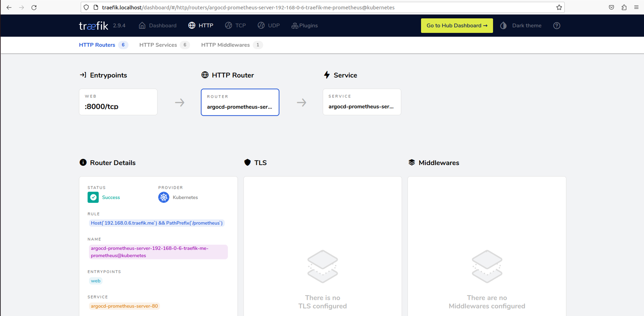Reload the page with the refresh icon
Image resolution: width=644 pixels, height=316 pixels.
point(34,7)
